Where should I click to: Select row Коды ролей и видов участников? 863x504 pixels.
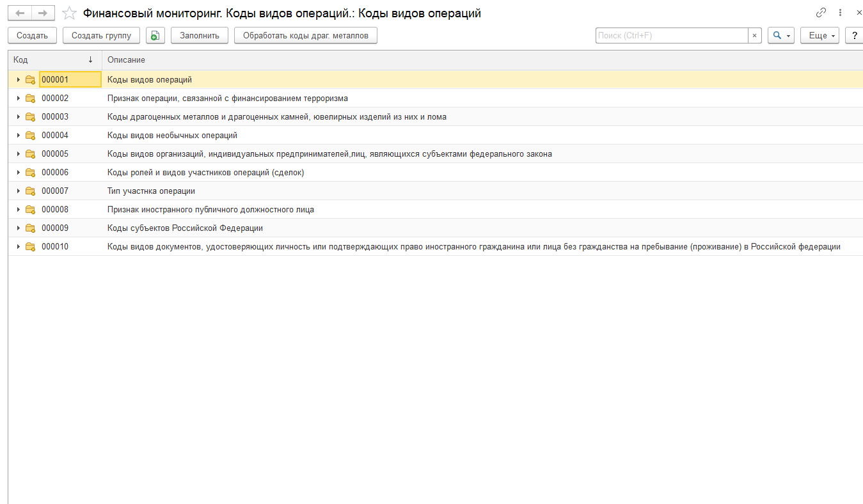point(435,173)
